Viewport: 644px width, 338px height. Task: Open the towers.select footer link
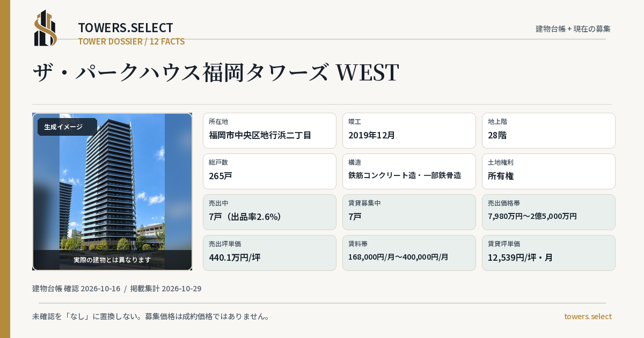588,317
